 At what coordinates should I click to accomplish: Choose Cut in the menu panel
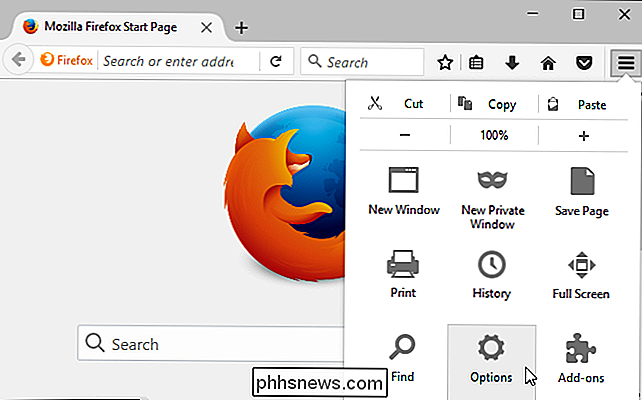(404, 104)
